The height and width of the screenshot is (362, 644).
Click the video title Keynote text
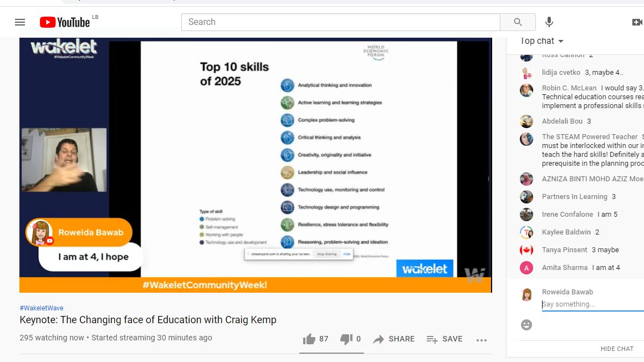tap(148, 320)
